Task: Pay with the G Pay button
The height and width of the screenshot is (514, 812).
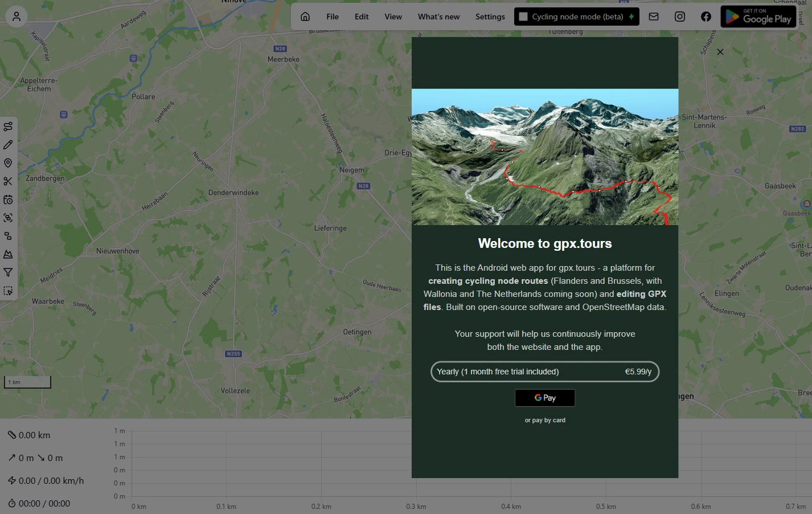Action: point(545,398)
